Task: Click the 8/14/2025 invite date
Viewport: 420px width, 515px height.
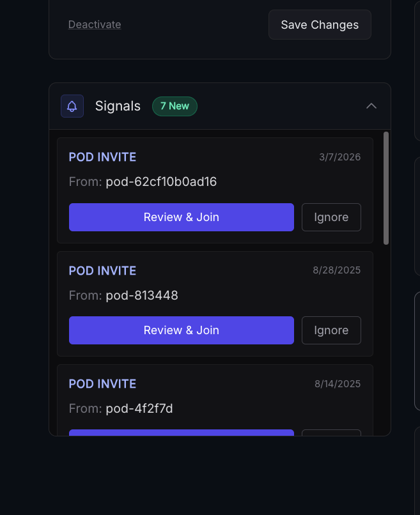Action: [x=338, y=384]
